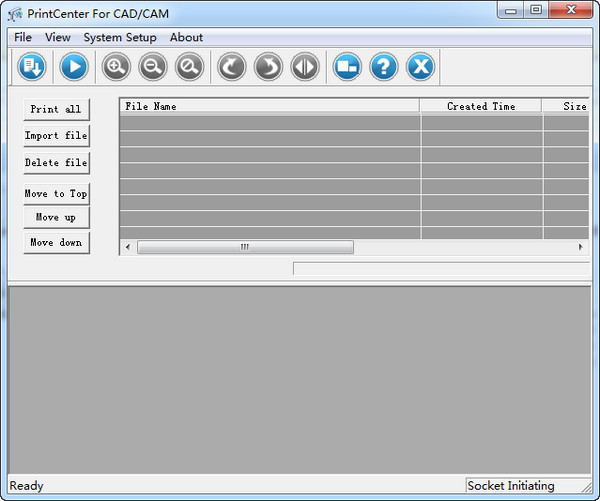Open the System Setup menu
600x501 pixels.
(120, 37)
